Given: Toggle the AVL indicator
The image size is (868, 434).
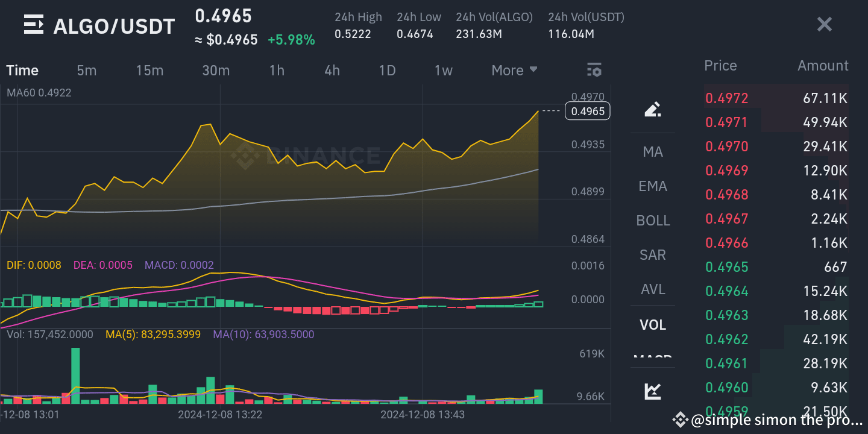Looking at the screenshot, I should (653, 289).
